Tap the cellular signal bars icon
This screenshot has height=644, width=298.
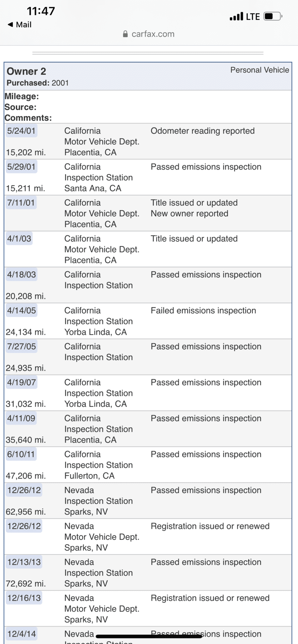point(236,16)
